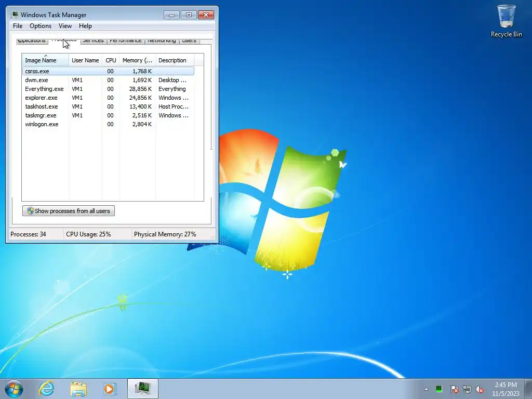Image resolution: width=532 pixels, height=399 pixels.
Task: Sort by User Name column header
Action: click(85, 60)
